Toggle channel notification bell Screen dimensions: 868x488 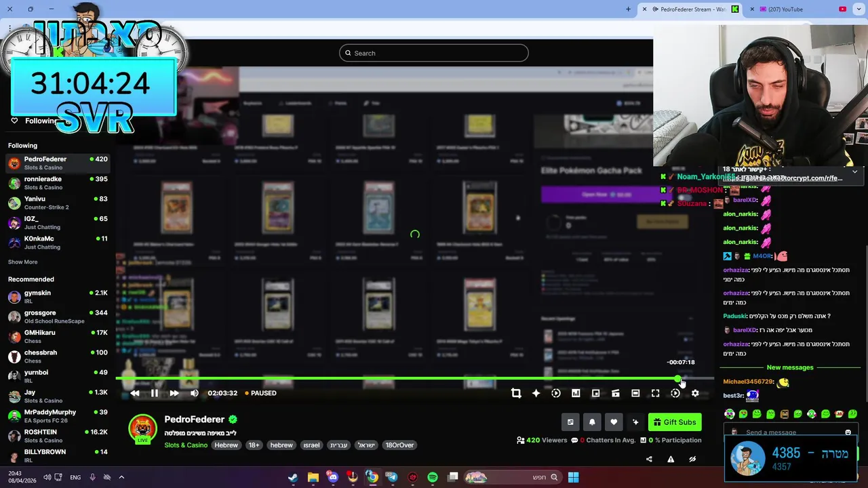tap(592, 422)
